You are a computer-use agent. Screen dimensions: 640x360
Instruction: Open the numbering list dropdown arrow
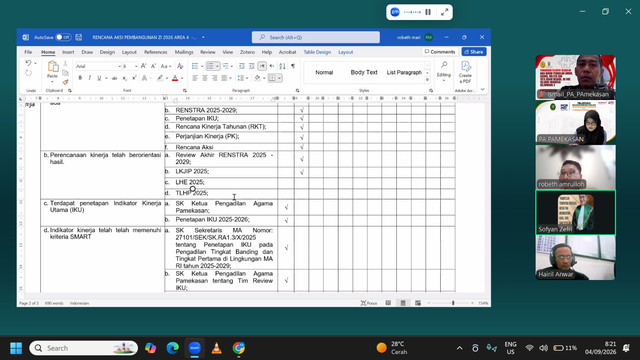click(218, 66)
